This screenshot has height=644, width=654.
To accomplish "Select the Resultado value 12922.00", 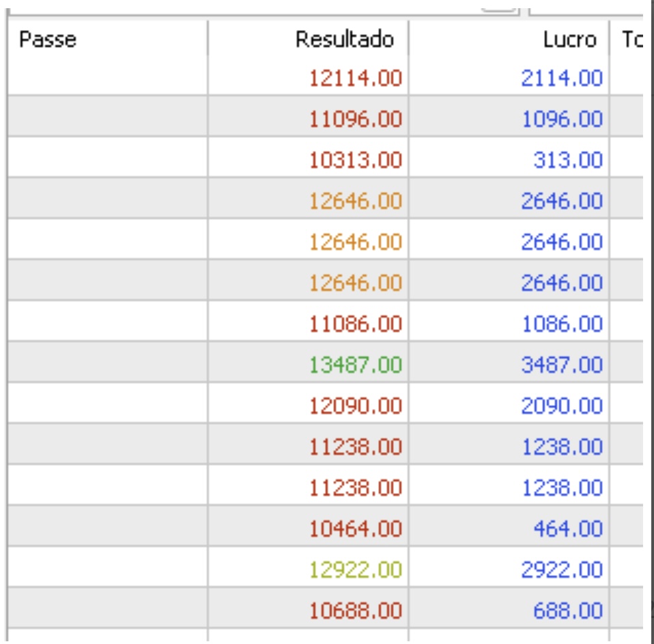I will click(356, 570).
